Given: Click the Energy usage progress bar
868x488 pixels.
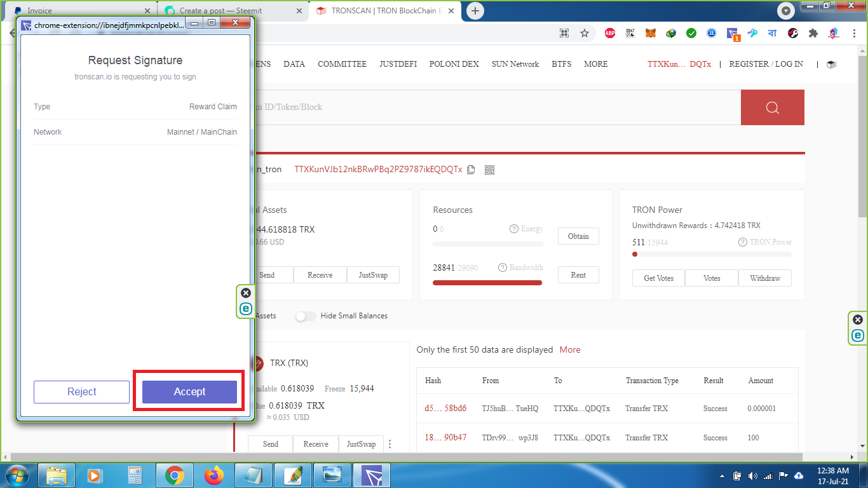Looking at the screenshot, I should point(487,244).
